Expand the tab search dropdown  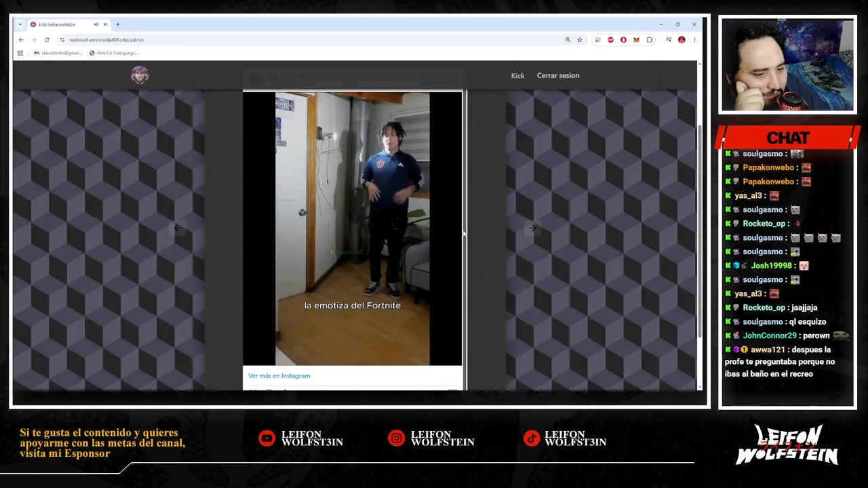tap(20, 24)
